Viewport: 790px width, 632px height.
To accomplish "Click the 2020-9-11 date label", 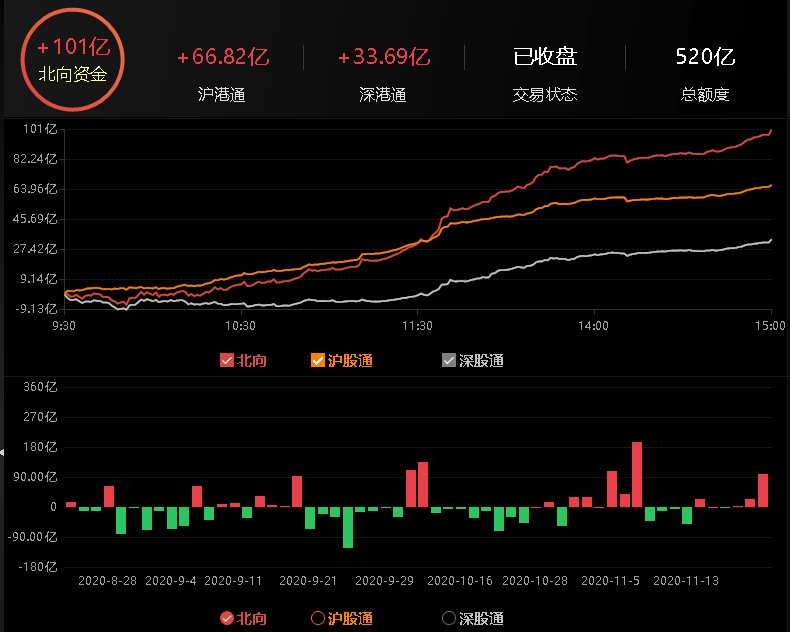I will click(233, 581).
